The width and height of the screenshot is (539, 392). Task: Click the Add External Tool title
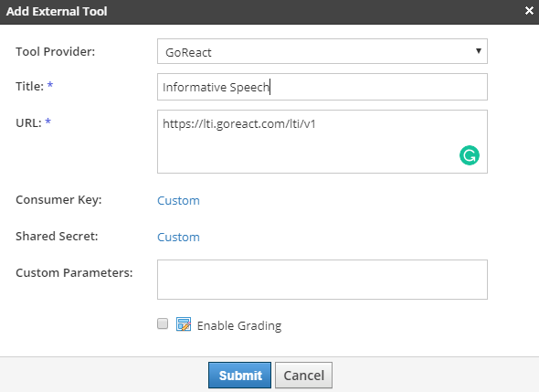pyautogui.click(x=57, y=11)
